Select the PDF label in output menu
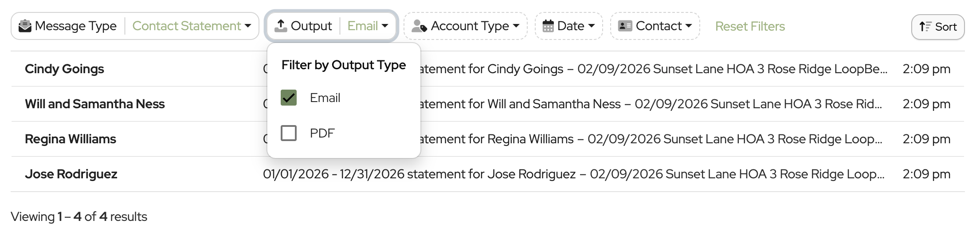Image resolution: width=980 pixels, height=236 pixels. coord(322,133)
